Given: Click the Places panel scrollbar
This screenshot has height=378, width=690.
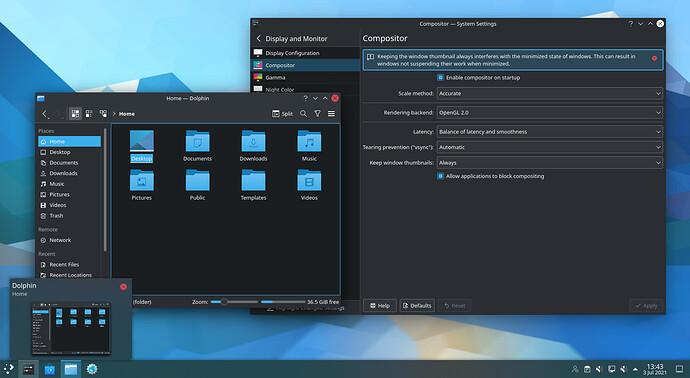Looking at the screenshot, I should point(105,189).
